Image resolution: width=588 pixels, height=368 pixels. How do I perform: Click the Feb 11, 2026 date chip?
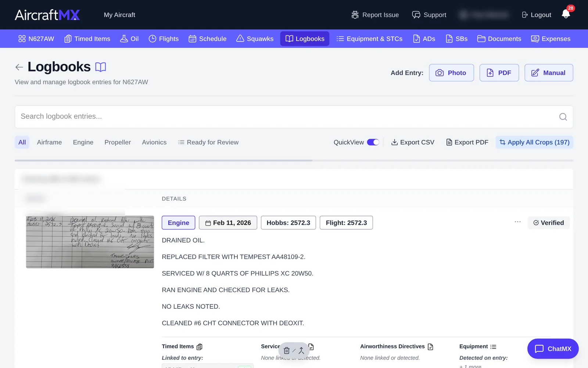(x=228, y=223)
